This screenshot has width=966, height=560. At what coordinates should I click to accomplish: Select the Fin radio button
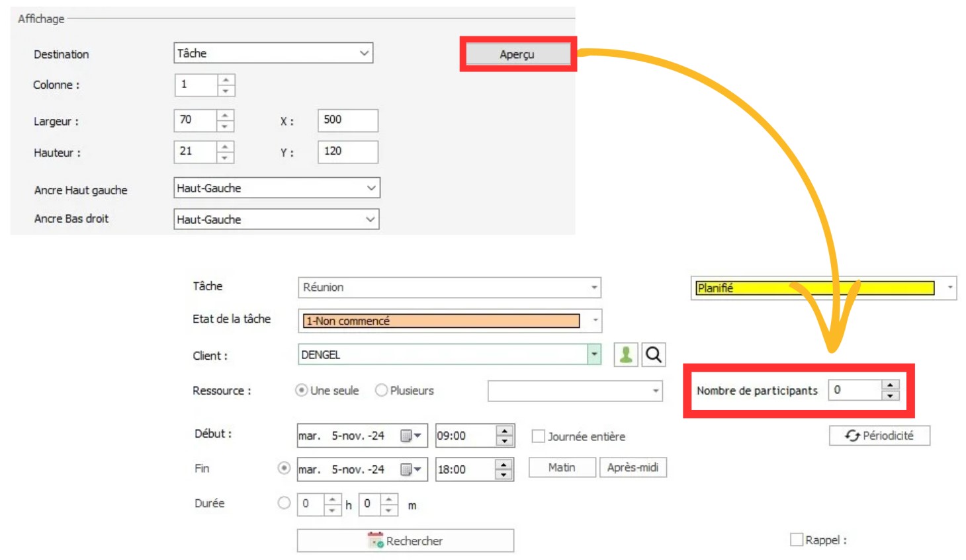[284, 468]
